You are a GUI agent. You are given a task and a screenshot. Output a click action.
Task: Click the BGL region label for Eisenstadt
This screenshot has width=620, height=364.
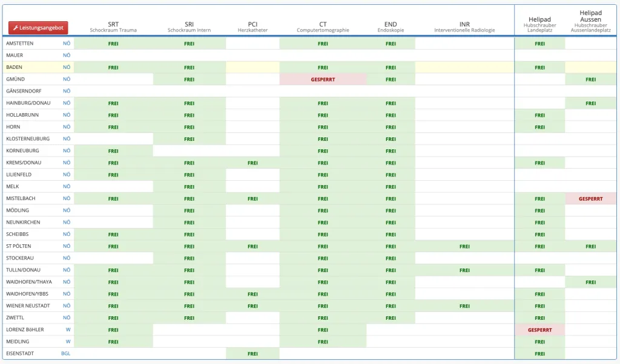tap(65, 354)
